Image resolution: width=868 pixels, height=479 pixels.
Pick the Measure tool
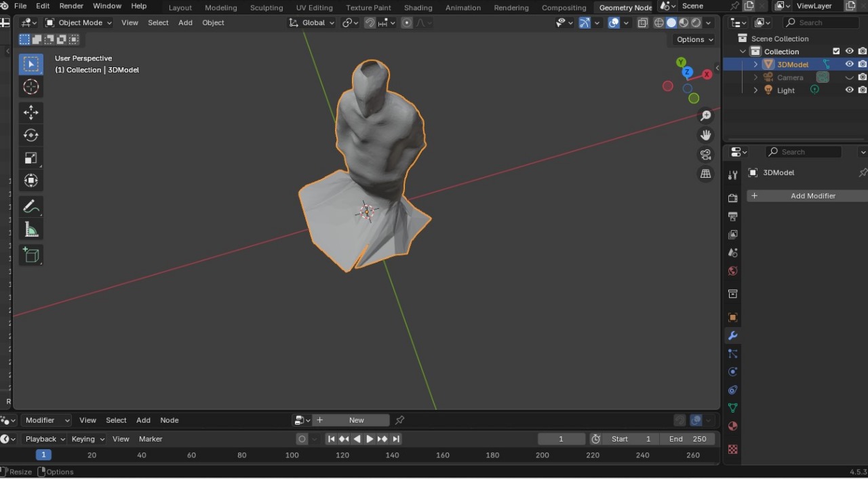click(31, 230)
